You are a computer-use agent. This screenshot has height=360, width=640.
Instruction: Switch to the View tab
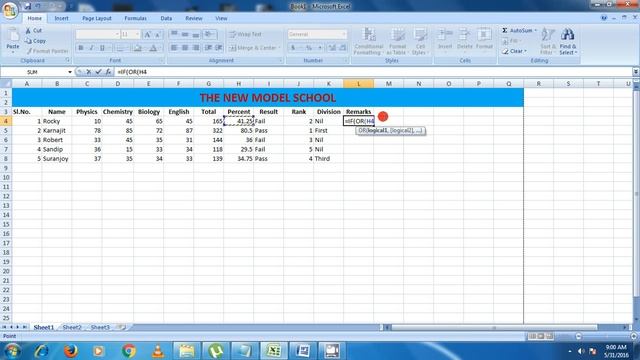coord(221,18)
